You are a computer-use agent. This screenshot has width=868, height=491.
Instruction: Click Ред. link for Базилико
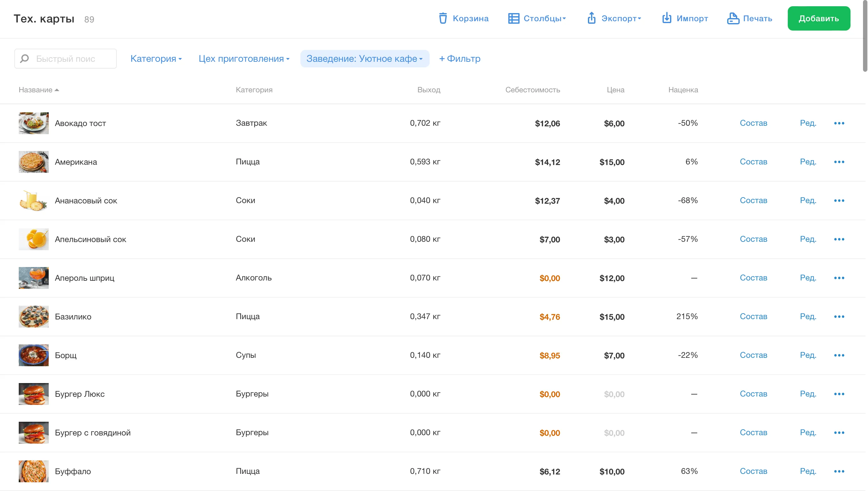tap(808, 316)
